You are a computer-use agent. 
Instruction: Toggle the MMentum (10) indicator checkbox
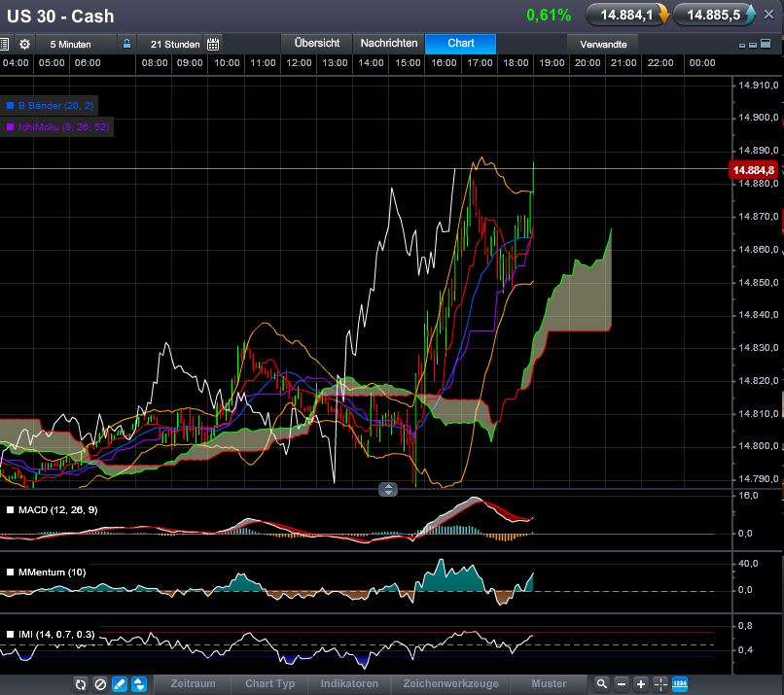10,573
